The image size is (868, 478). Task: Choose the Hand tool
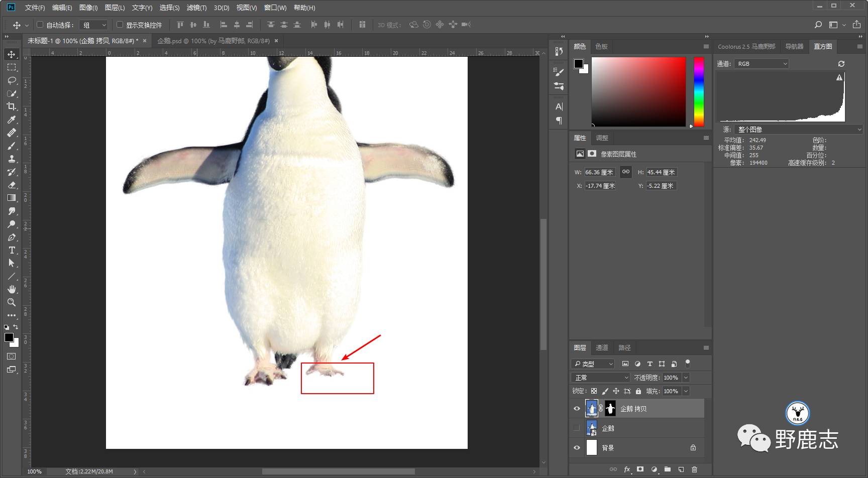11,289
